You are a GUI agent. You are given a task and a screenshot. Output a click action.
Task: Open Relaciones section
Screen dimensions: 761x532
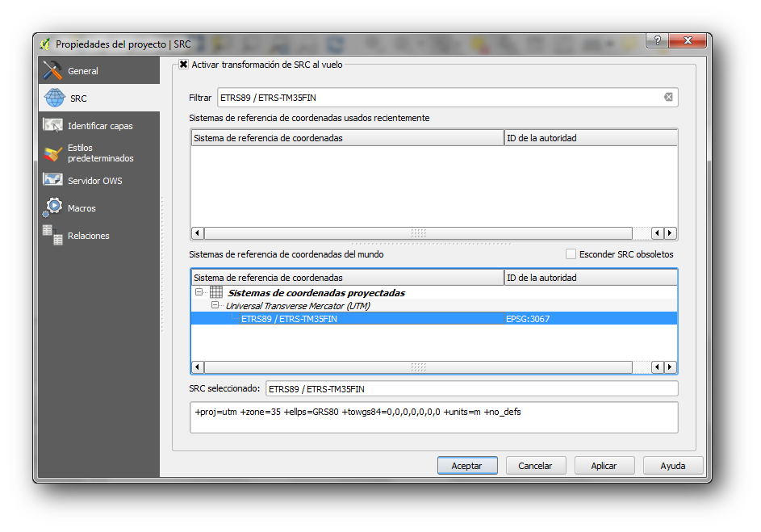pyautogui.click(x=99, y=236)
